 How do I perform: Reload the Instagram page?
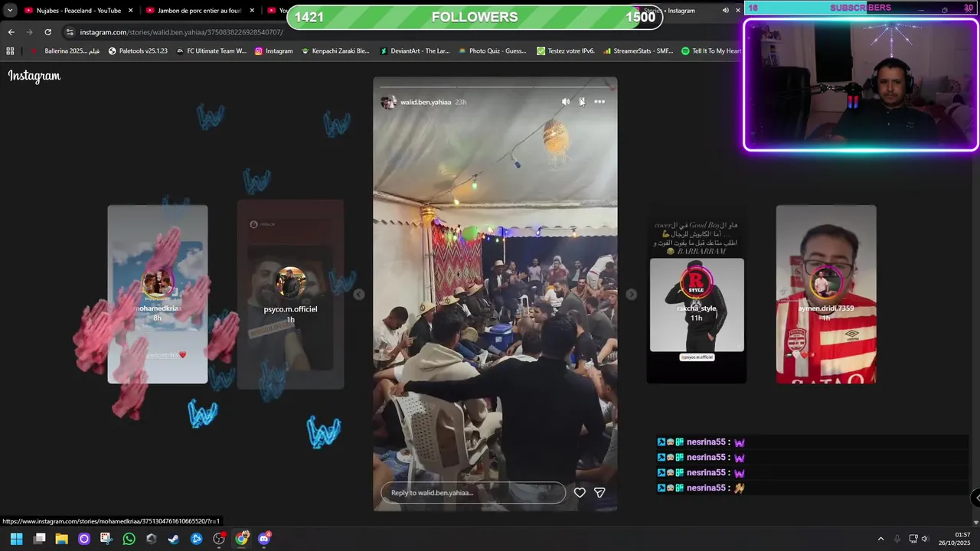pyautogui.click(x=47, y=32)
